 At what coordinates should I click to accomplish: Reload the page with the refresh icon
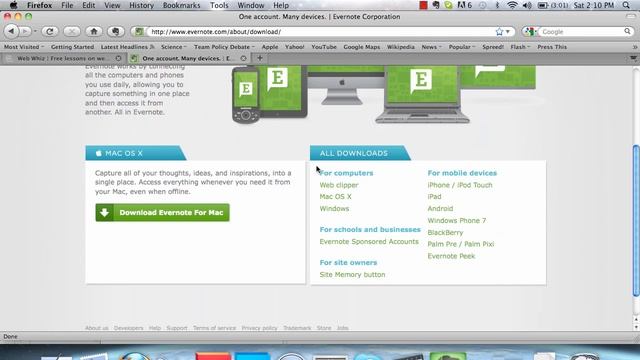(50, 31)
